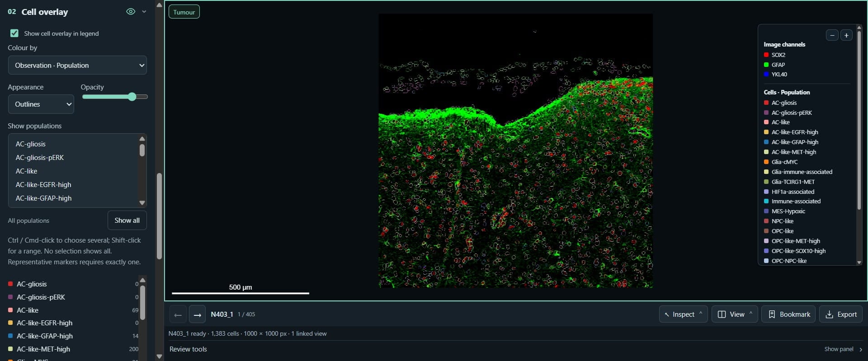868x361 pixels.
Task: Toggle Cell overlay visibility eye icon
Action: pos(131,12)
